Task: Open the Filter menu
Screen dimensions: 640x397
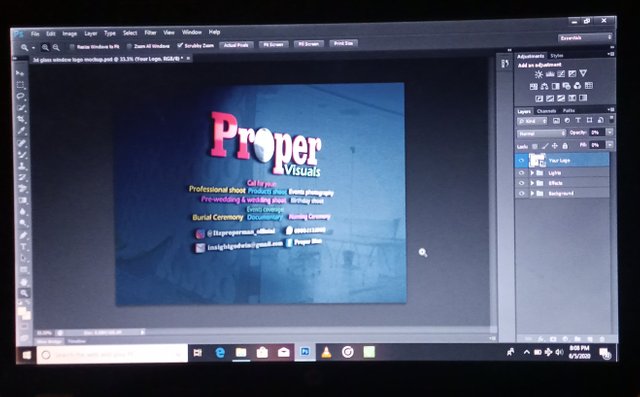Action: pos(150,32)
